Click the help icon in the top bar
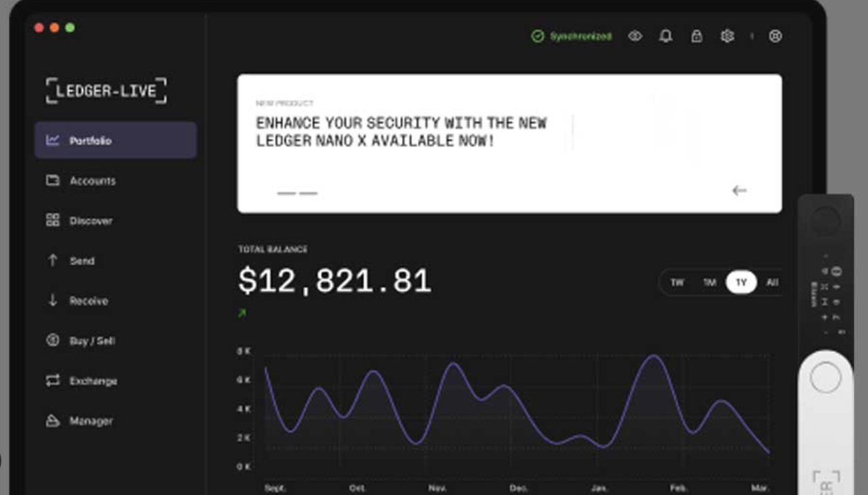 pos(775,36)
